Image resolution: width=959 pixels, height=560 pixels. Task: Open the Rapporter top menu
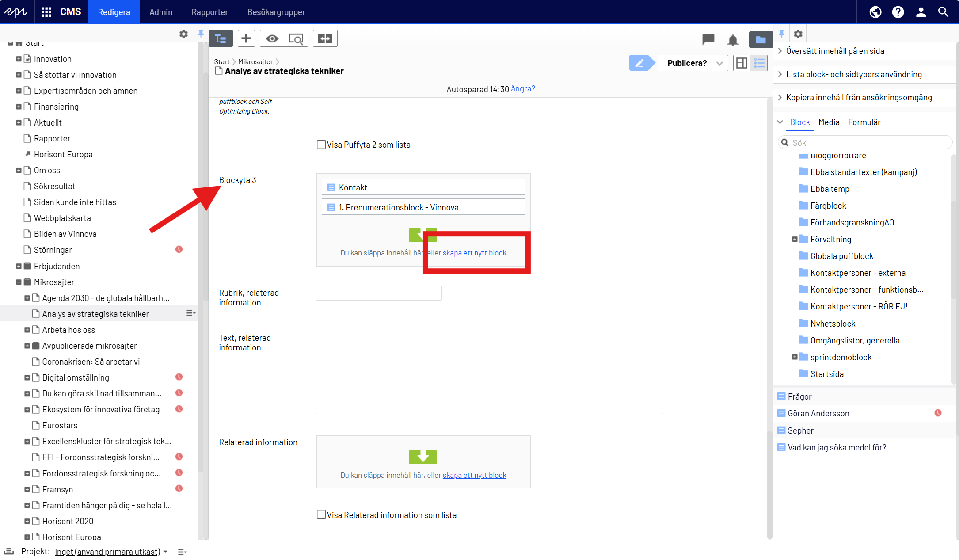click(209, 12)
